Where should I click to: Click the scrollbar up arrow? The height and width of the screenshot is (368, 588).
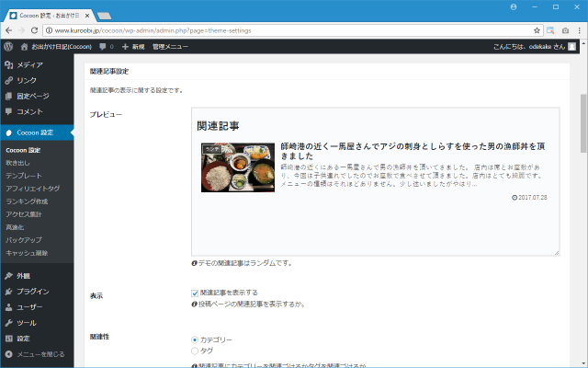click(583, 42)
